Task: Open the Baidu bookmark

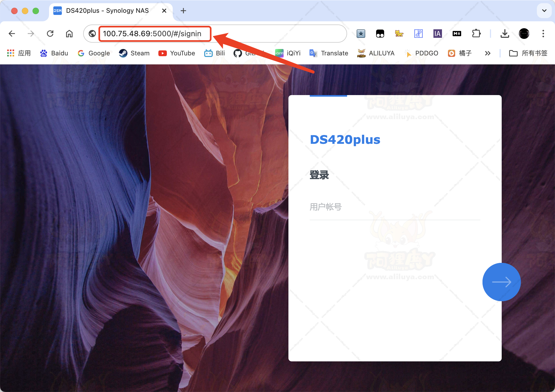Action: tap(54, 53)
